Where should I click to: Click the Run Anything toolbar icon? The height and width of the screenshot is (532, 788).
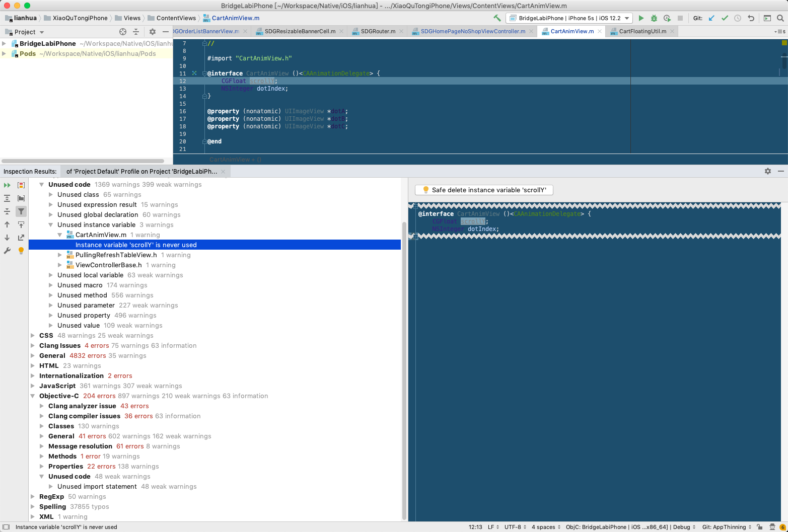pyautogui.click(x=767, y=18)
